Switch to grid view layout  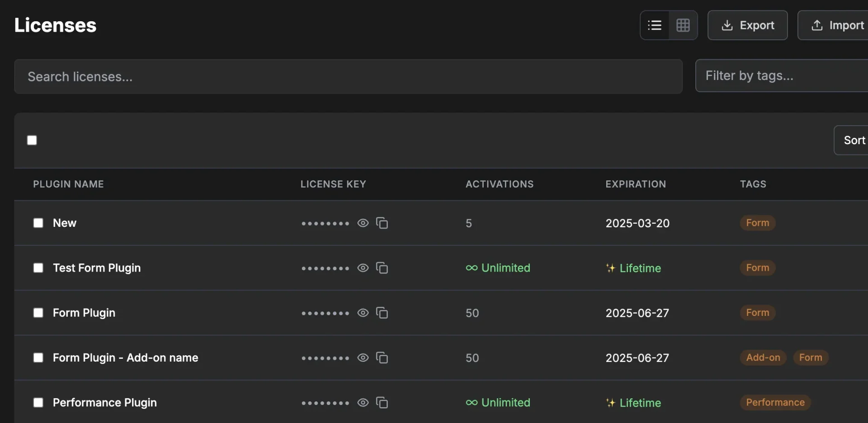[x=683, y=25]
